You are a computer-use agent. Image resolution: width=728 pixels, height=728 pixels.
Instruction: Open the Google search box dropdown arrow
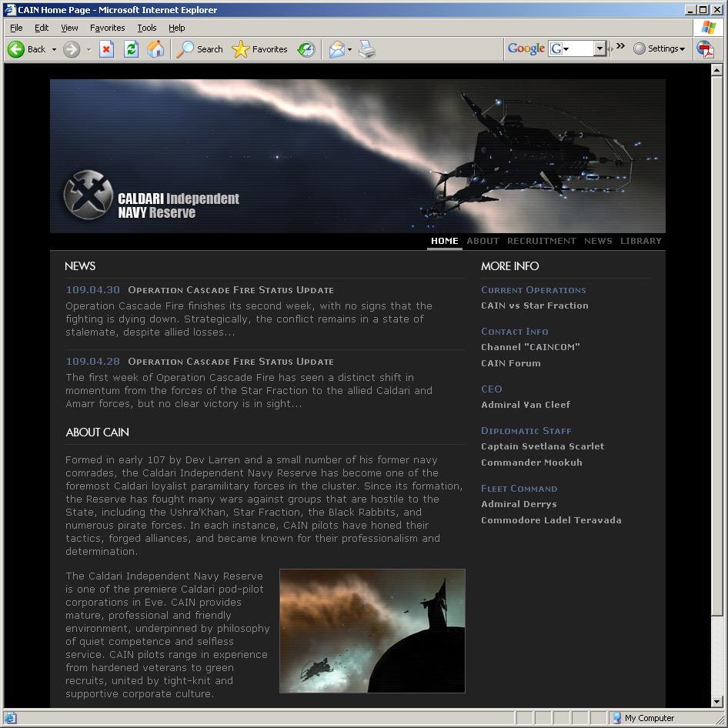[599, 48]
